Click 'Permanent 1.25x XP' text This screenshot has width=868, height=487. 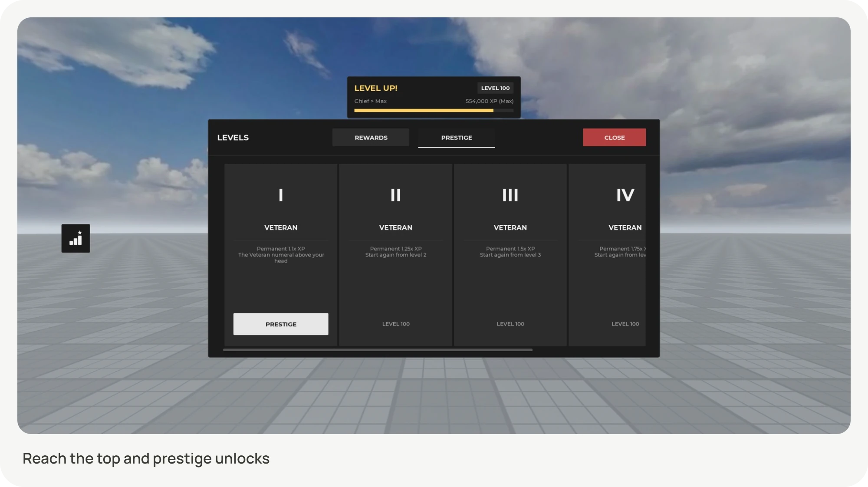tap(396, 249)
